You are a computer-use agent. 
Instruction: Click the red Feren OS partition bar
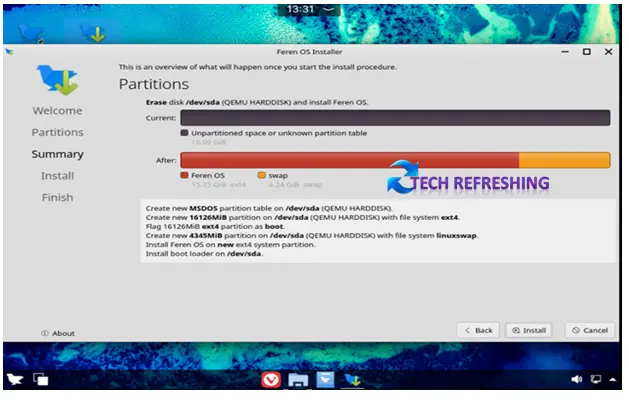click(x=349, y=160)
